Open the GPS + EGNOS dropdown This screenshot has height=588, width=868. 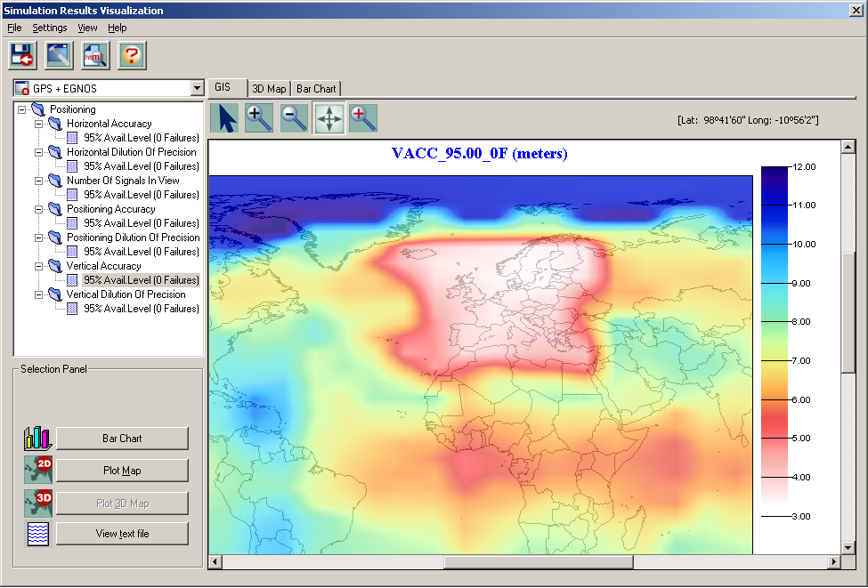tap(197, 88)
